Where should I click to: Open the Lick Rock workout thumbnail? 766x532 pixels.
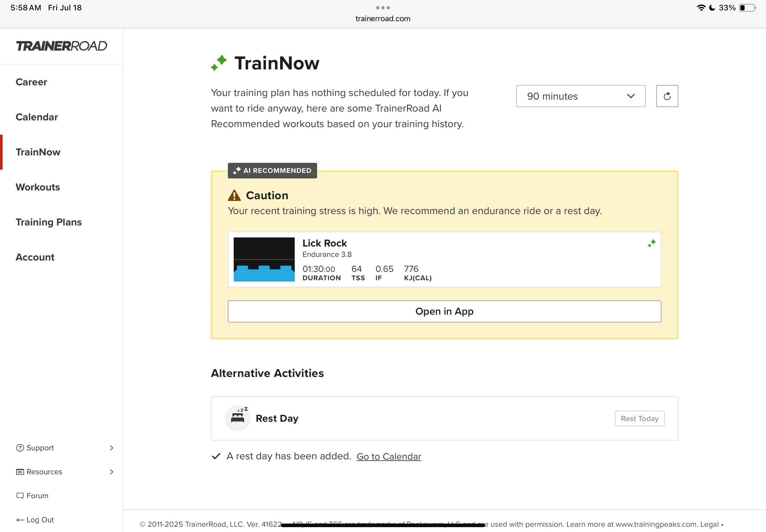coord(264,259)
